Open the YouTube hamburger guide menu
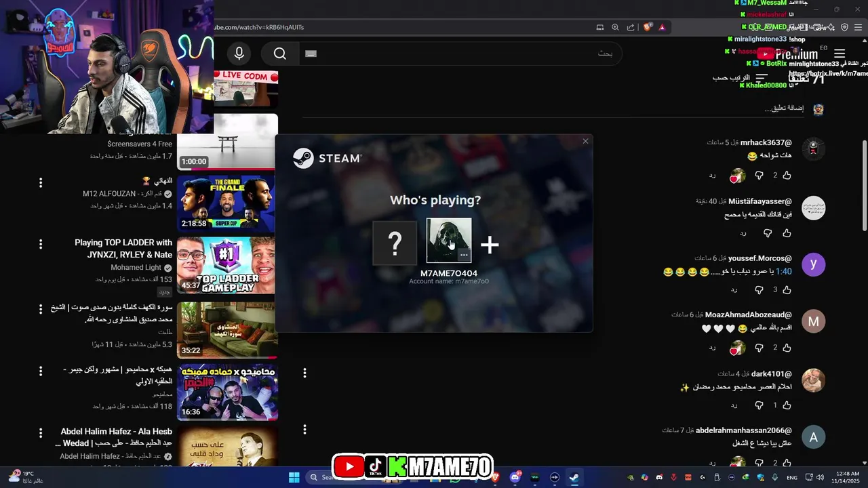The image size is (868, 488). [x=840, y=54]
